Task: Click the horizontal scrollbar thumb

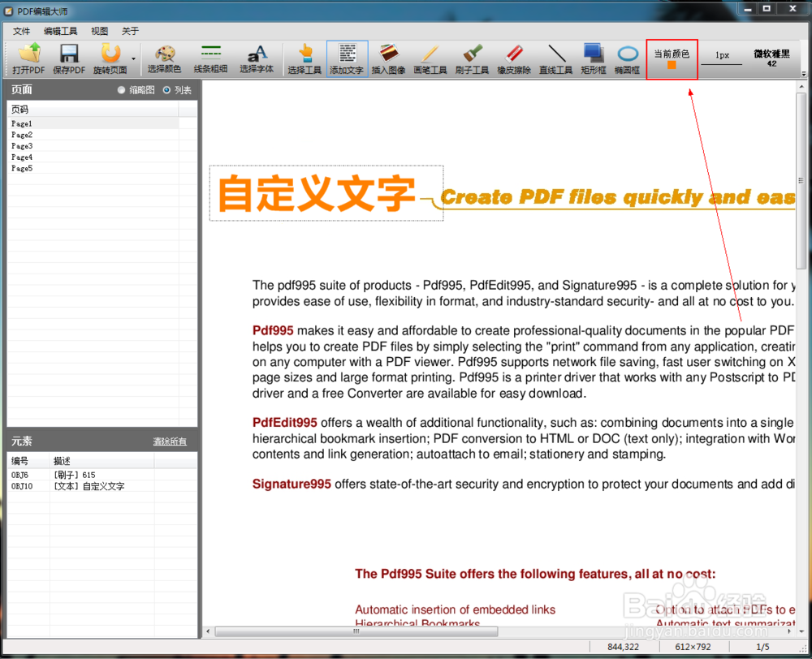Action: point(356,631)
